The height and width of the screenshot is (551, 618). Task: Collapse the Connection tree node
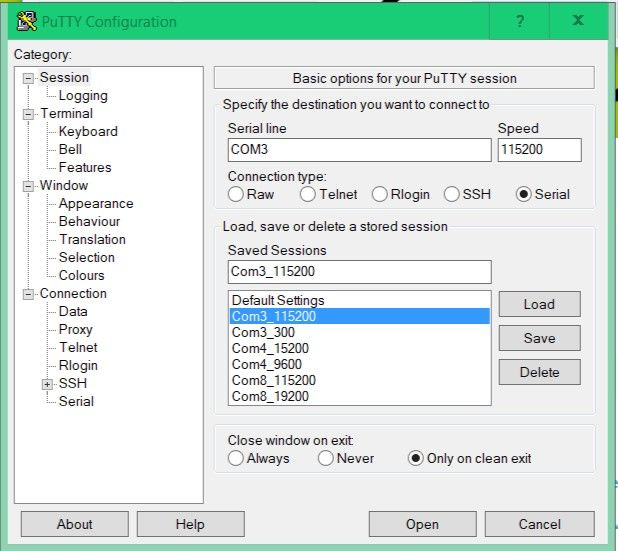click(28, 294)
